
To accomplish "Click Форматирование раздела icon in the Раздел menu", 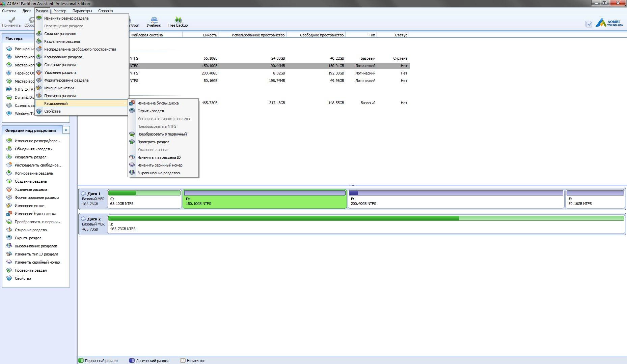I will pos(39,80).
